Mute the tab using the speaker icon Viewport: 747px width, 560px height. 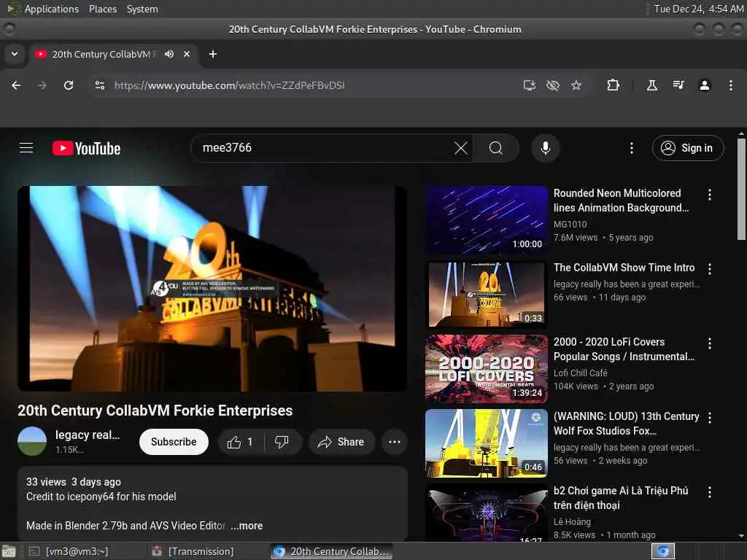click(x=169, y=54)
